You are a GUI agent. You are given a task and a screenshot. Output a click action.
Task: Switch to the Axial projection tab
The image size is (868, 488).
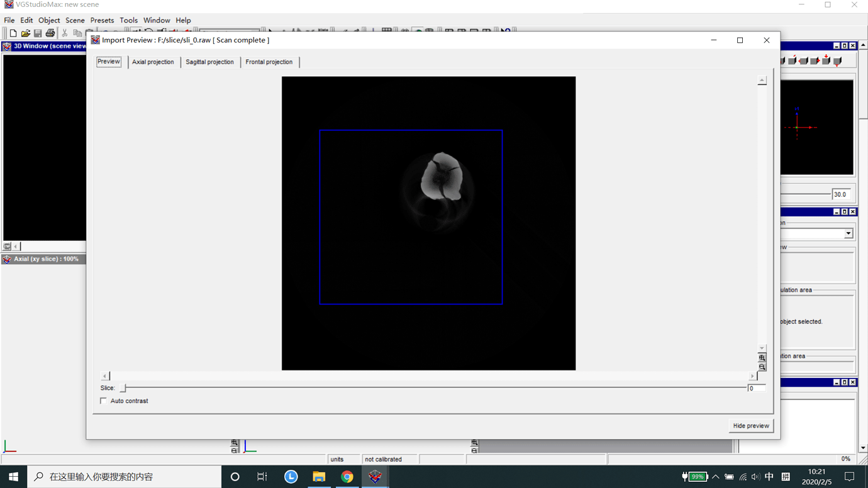pos(153,62)
